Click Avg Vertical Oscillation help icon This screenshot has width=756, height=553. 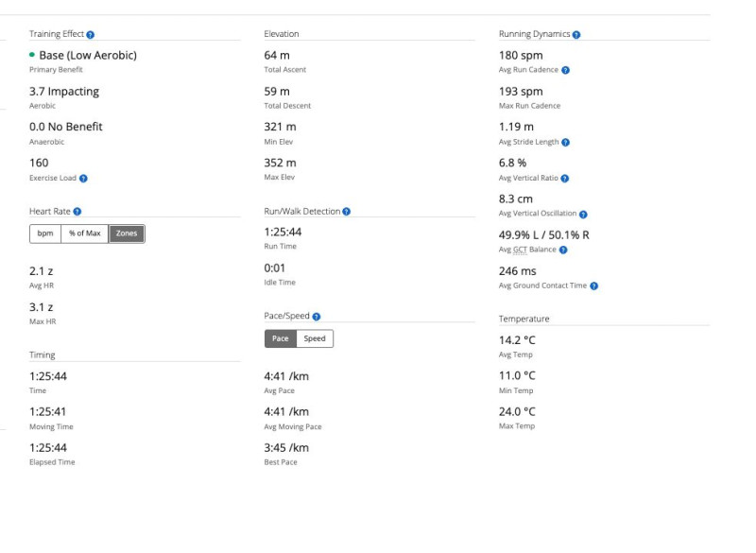point(583,215)
